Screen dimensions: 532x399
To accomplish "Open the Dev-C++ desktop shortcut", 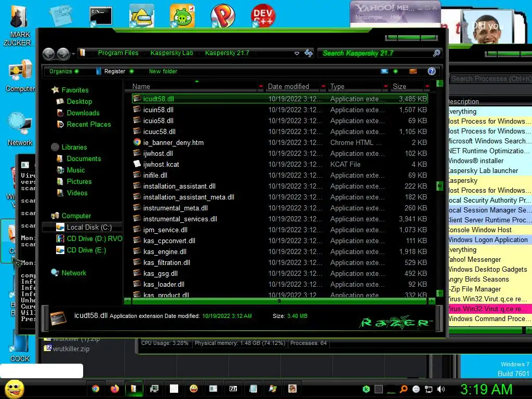I will (x=263, y=15).
